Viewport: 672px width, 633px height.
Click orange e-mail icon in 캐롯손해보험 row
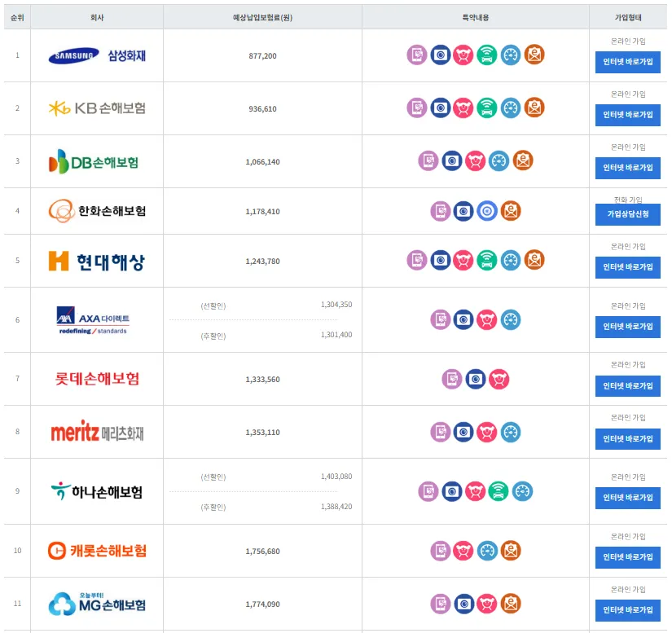pos(511,551)
